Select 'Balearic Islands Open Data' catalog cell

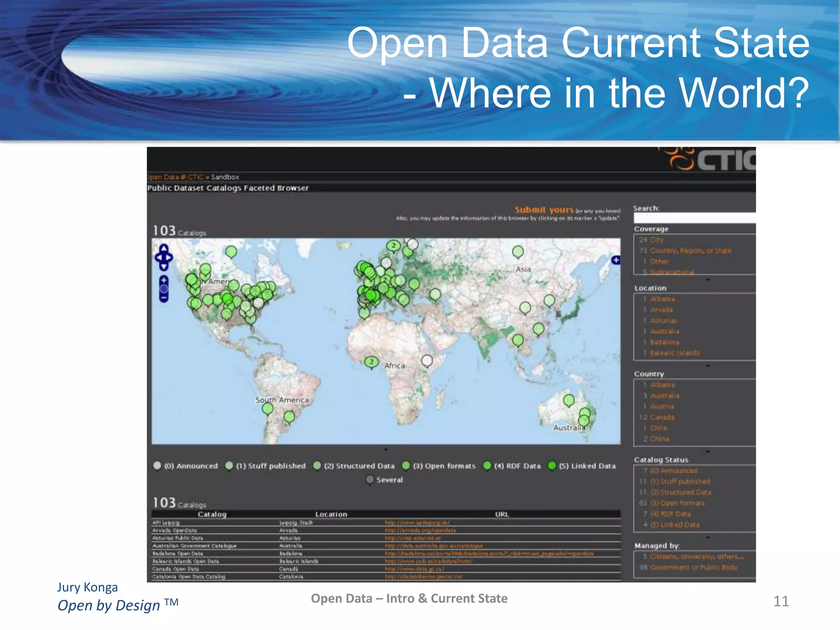click(x=186, y=562)
